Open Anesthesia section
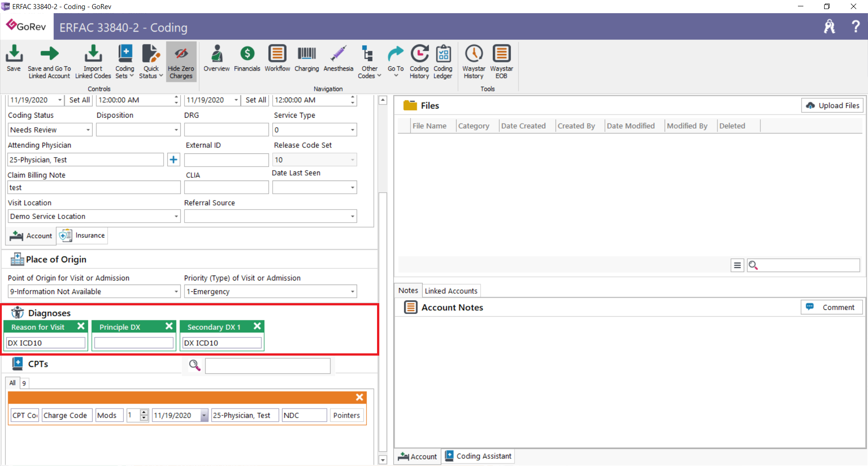Viewport: 868px width, 466px height. click(338, 59)
